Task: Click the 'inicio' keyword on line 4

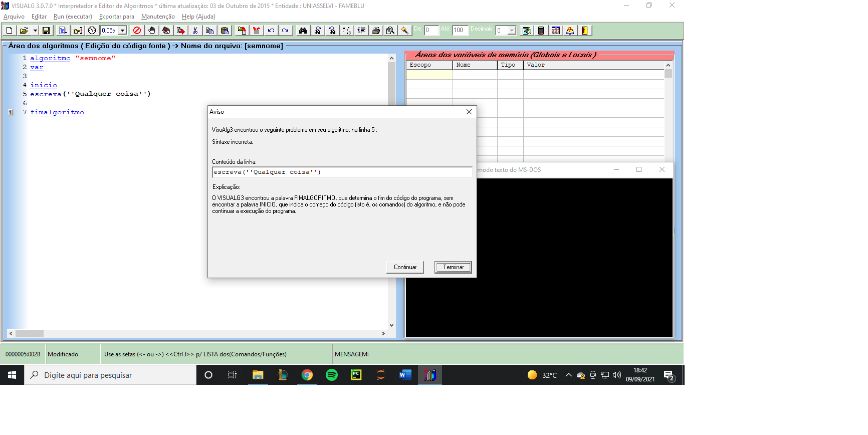Action: [x=44, y=85]
